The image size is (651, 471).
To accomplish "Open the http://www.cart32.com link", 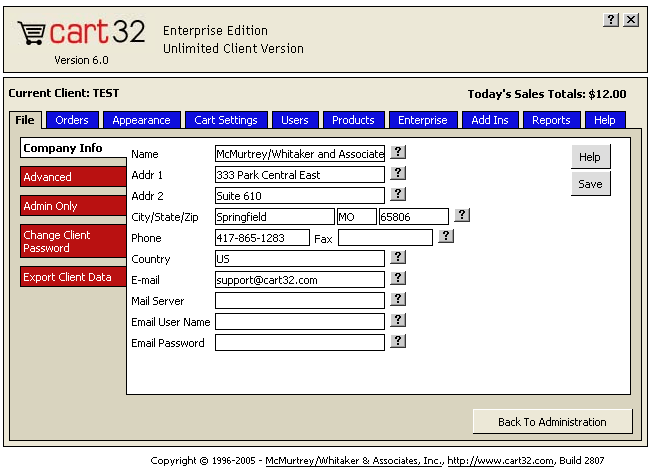I will (500, 461).
